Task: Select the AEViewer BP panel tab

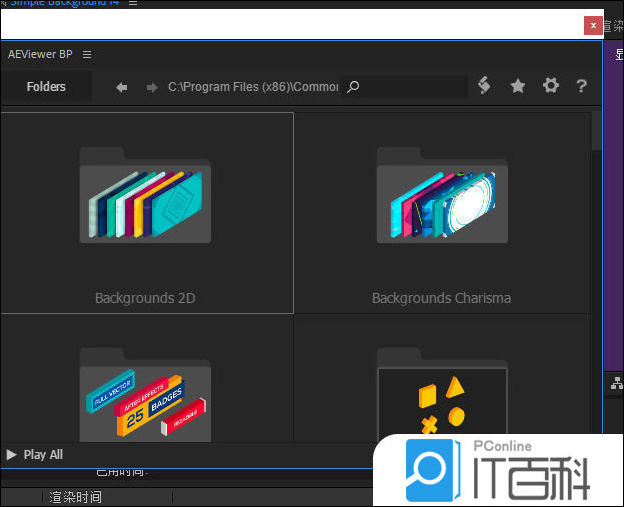Action: tap(40, 55)
